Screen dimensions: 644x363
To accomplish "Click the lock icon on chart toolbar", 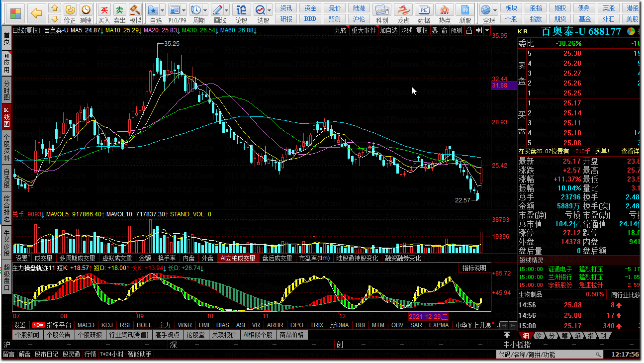I will coord(469,30).
